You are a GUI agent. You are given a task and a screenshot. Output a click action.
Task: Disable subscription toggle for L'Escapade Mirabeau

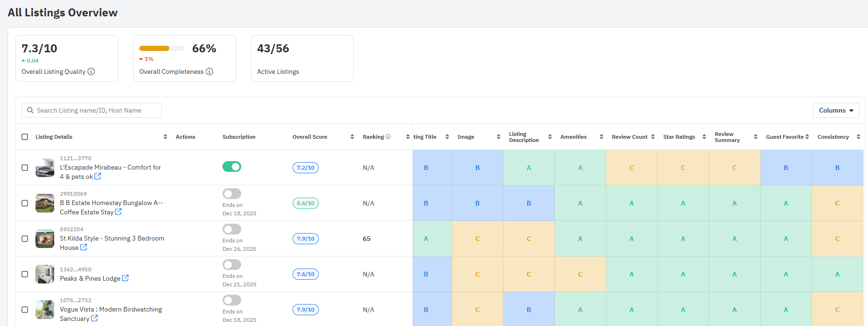coord(232,167)
